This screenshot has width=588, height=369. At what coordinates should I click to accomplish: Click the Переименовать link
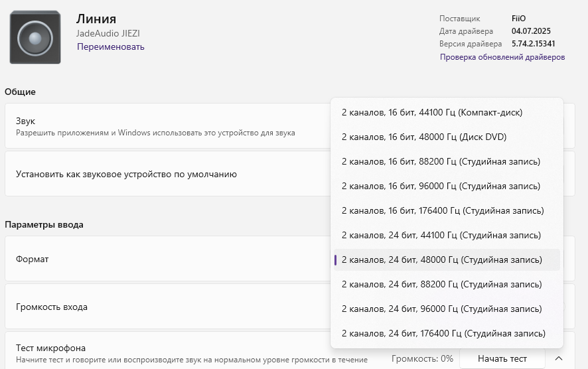(x=111, y=46)
